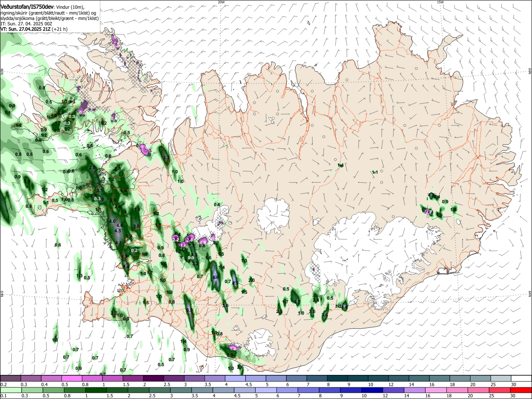Screen dimensions: 532x399
Task: Click the upper legend swatch between 3.5 and 4
Action: [x=214, y=379]
